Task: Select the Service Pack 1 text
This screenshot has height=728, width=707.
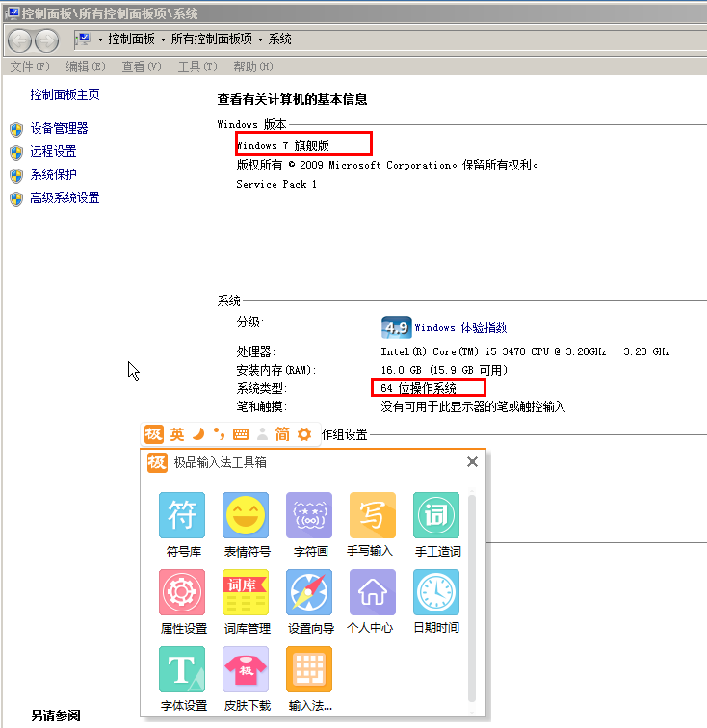Action: pos(276,184)
